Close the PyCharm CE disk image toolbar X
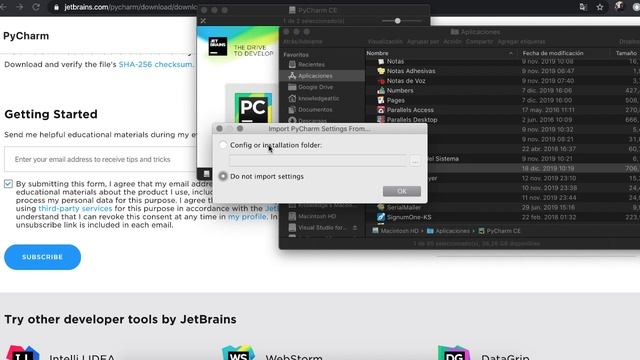The height and width of the screenshot is (360, 640). click(203, 21)
